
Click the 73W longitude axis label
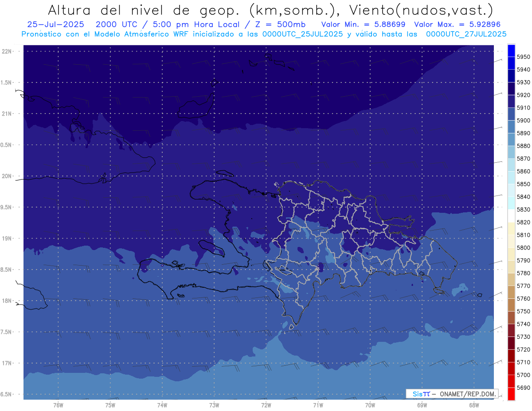[x=214, y=405]
